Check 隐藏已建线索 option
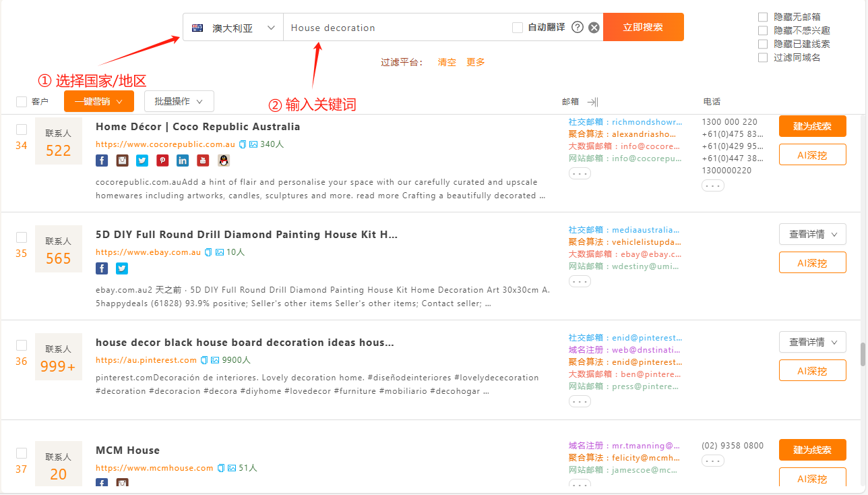Screen dimensions: 868x495 (x=763, y=44)
